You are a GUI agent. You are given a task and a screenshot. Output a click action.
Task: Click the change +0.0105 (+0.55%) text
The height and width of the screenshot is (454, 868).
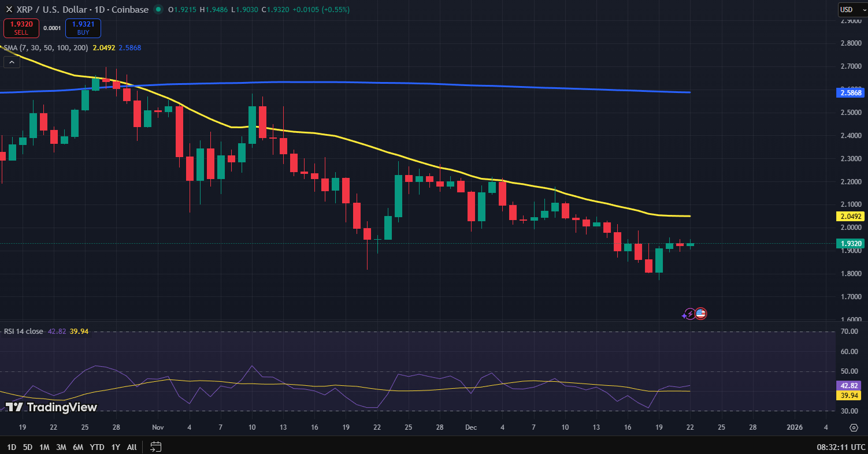point(321,10)
